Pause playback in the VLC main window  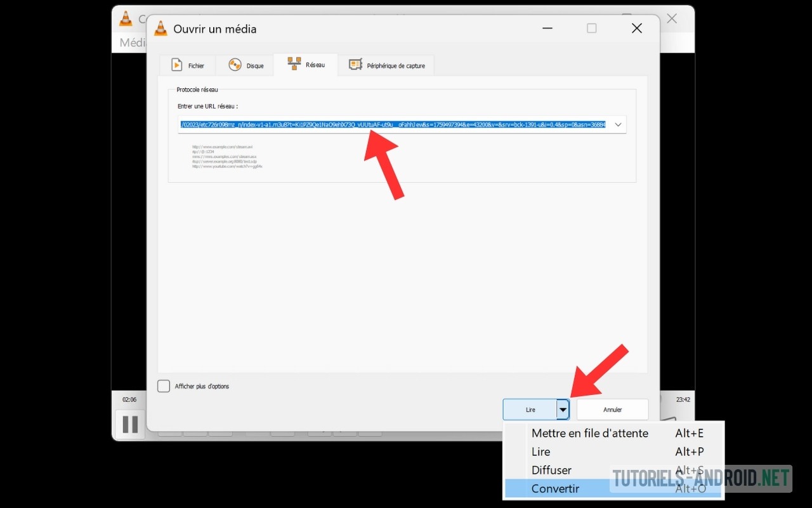pyautogui.click(x=130, y=424)
